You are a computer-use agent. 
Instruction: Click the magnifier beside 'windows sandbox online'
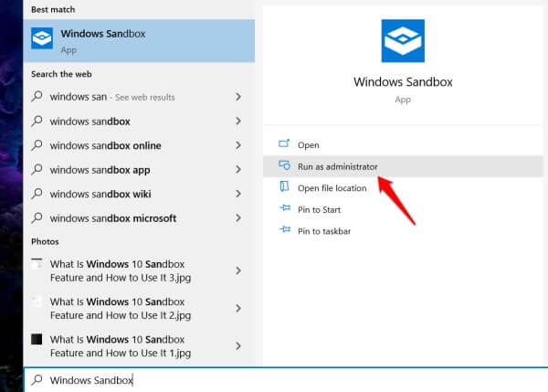37,144
